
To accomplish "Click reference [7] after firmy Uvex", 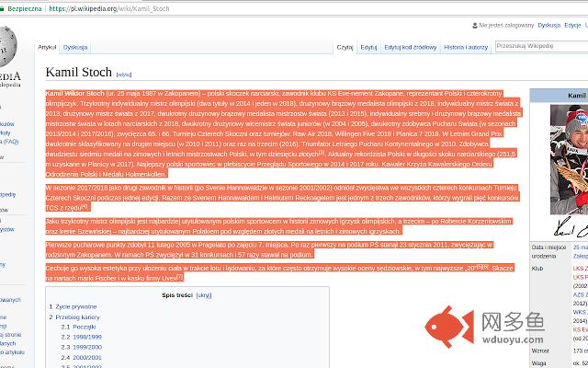I will tap(180, 276).
